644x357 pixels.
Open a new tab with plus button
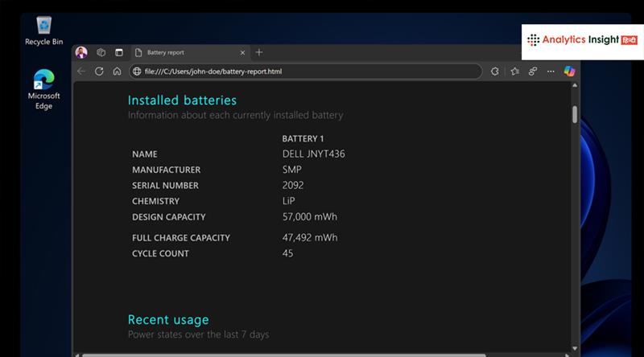click(x=259, y=52)
